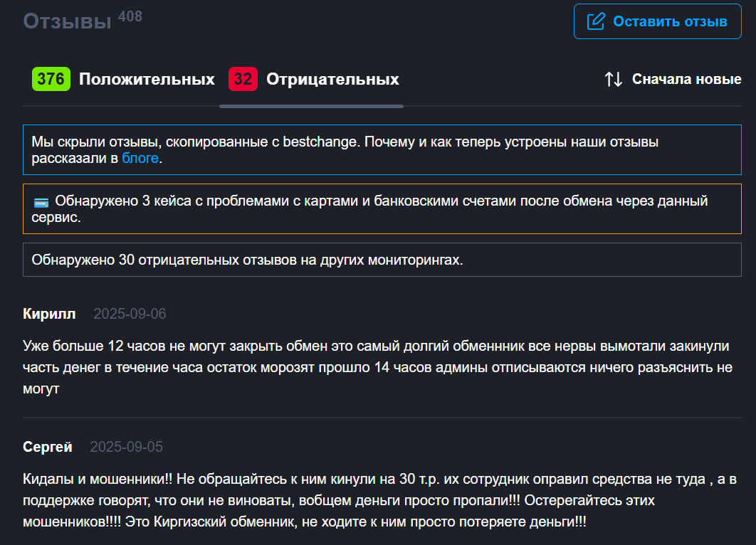This screenshot has height=545, width=756.
Task: Click Кирилл's review text about 12 hours
Action: [377, 368]
